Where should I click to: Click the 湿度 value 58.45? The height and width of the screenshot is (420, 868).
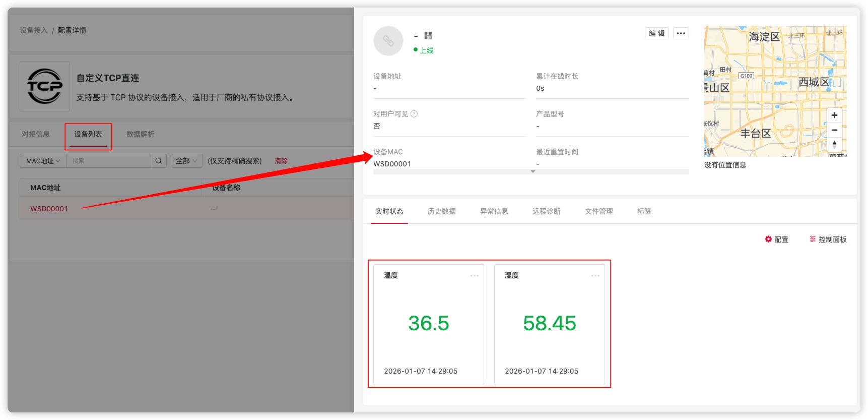coord(550,323)
